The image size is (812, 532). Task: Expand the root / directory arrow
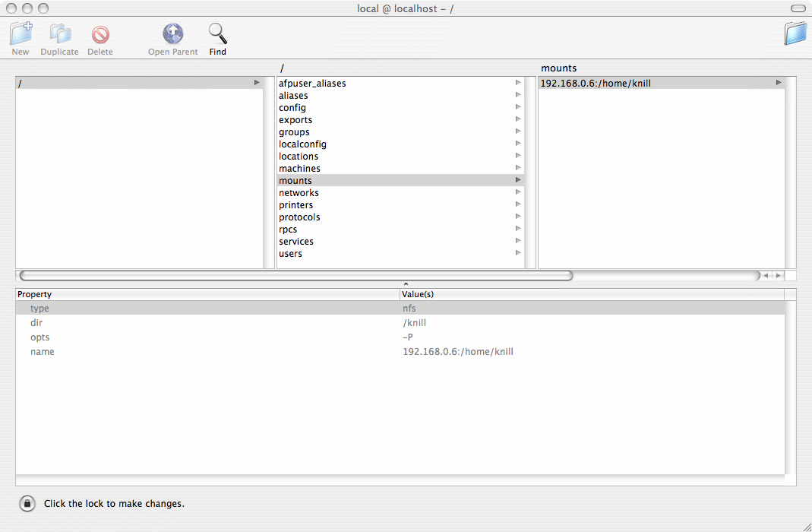[257, 83]
